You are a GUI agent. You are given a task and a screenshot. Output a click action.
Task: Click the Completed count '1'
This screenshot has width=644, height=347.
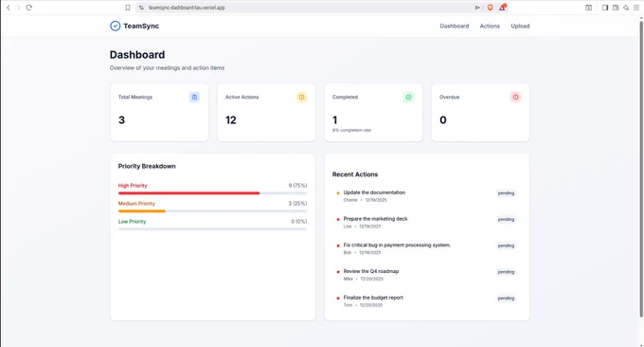(334, 120)
